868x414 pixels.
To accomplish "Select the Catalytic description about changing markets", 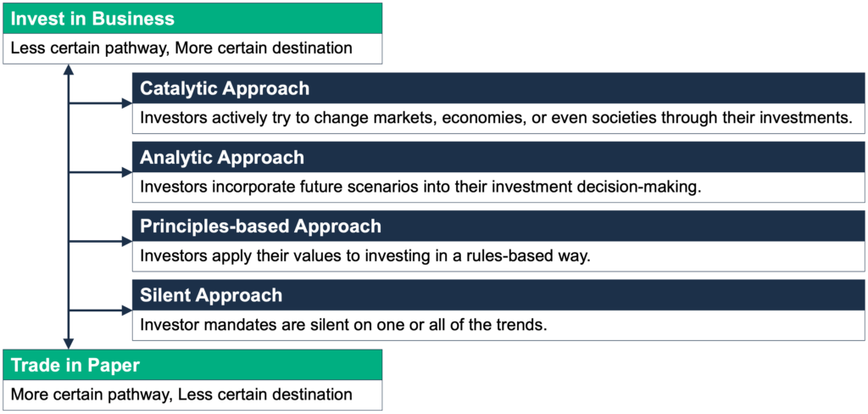I will point(495,119).
